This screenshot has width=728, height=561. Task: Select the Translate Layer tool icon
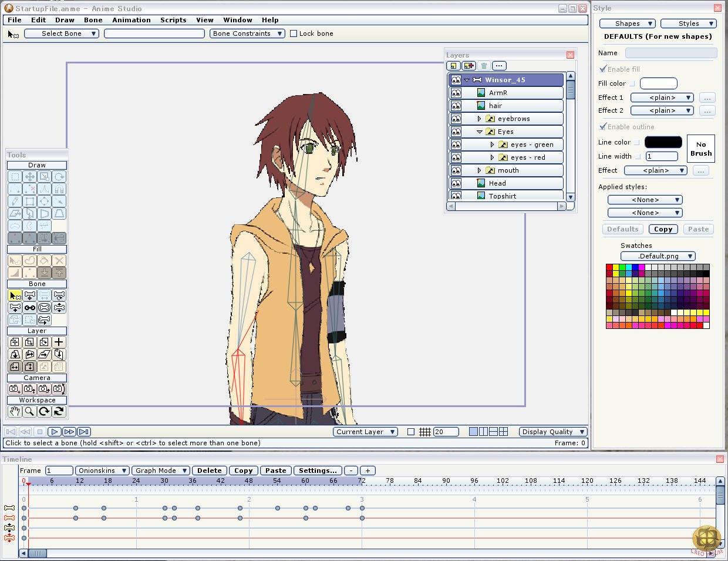click(x=15, y=342)
